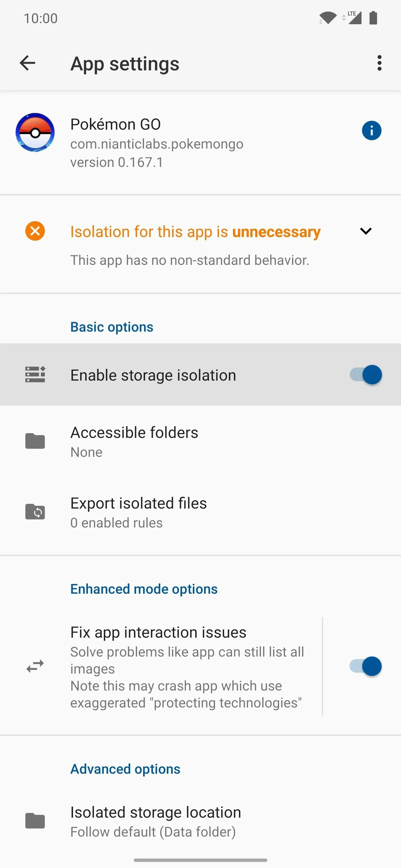Image resolution: width=401 pixels, height=868 pixels.
Task: Tap the storage isolation list icon
Action: coord(35,374)
